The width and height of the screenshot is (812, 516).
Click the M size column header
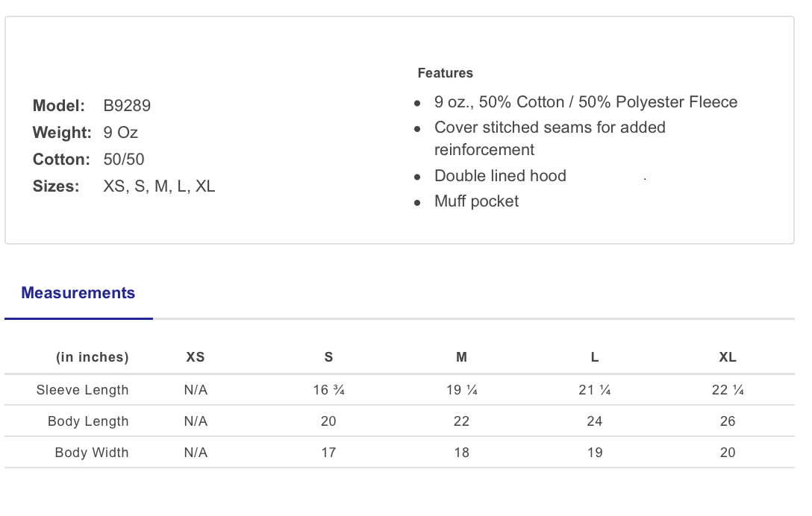461,357
